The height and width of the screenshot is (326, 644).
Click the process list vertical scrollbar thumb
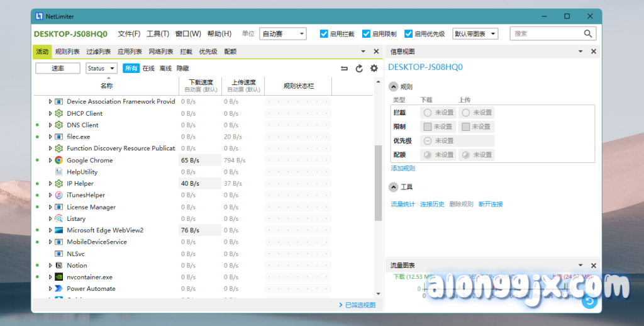pyautogui.click(x=378, y=183)
